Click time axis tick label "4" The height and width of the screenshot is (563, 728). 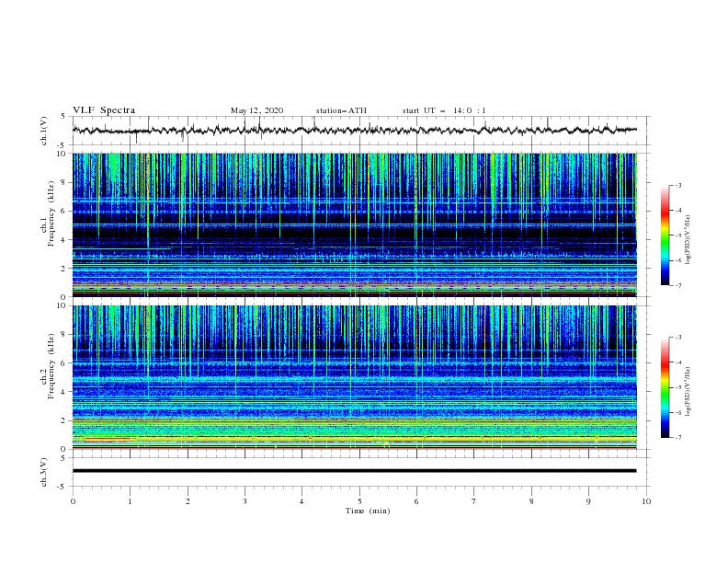click(301, 501)
